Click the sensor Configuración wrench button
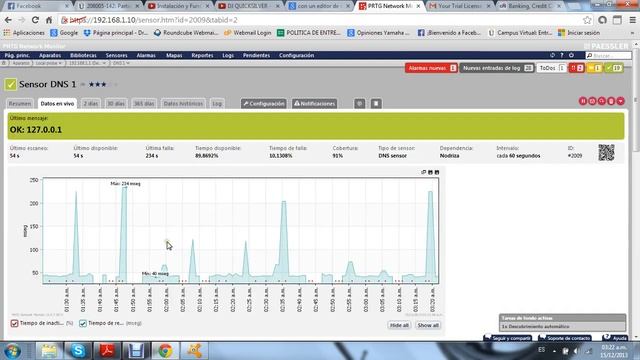This screenshot has height=360, width=640. point(264,104)
